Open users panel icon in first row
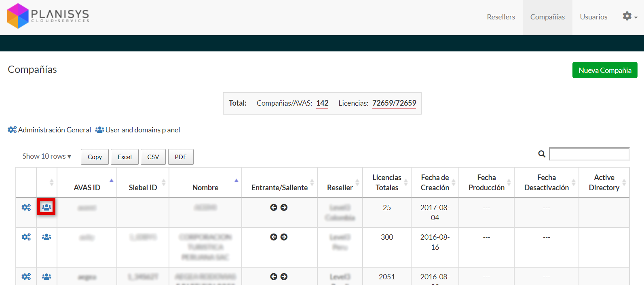Viewport: 644px width, 285px height. 46,207
